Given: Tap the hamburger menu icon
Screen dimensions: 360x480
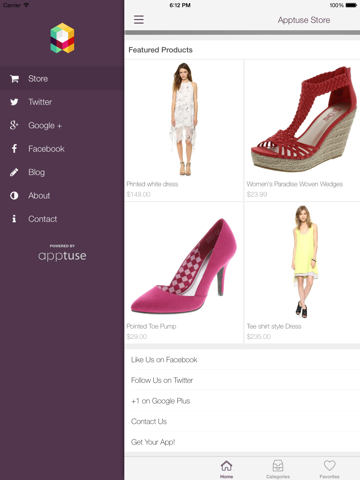Looking at the screenshot, I should [x=139, y=19].
